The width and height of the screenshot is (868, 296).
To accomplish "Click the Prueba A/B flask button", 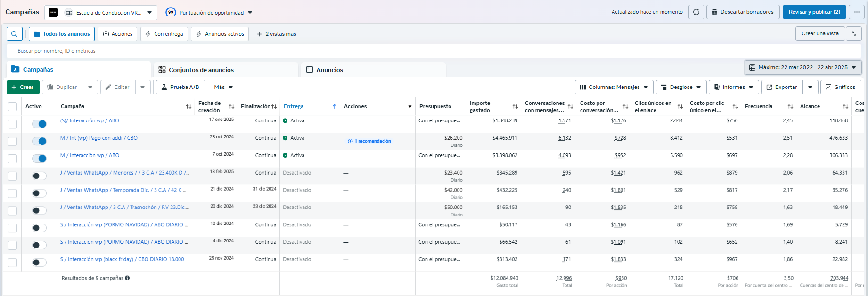I will (180, 87).
